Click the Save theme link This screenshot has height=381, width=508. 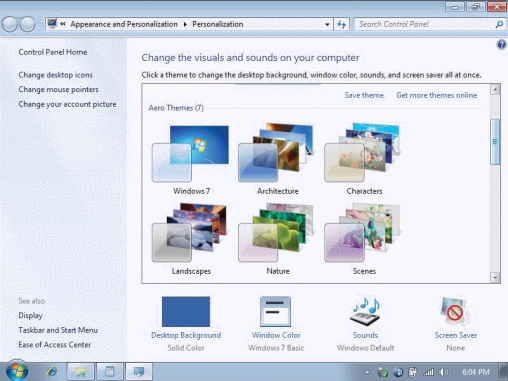[x=364, y=95]
